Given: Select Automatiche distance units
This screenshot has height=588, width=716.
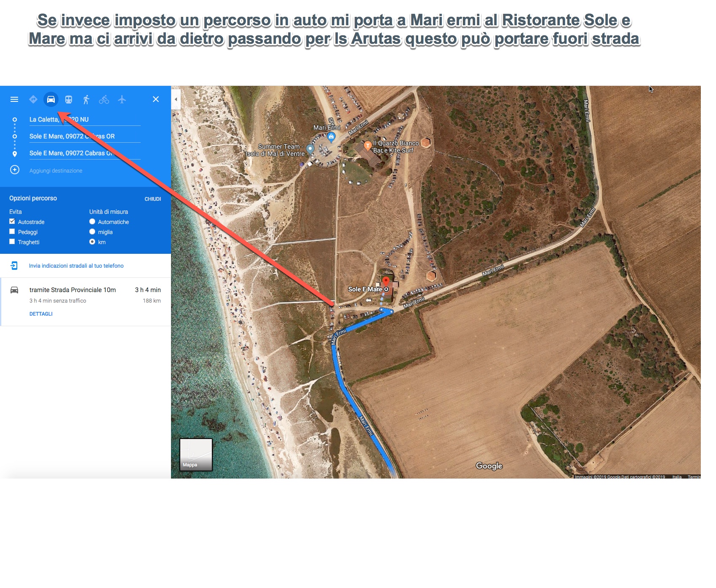Looking at the screenshot, I should tap(92, 221).
